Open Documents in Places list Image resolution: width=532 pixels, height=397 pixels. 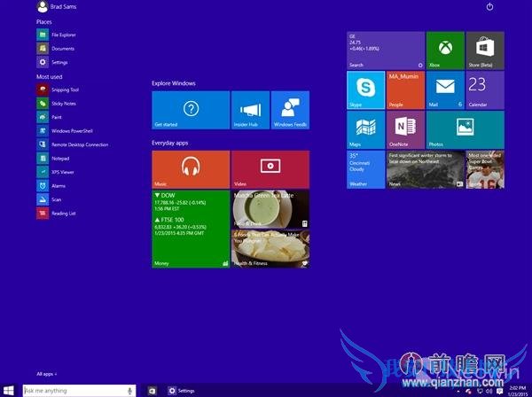pos(56,49)
